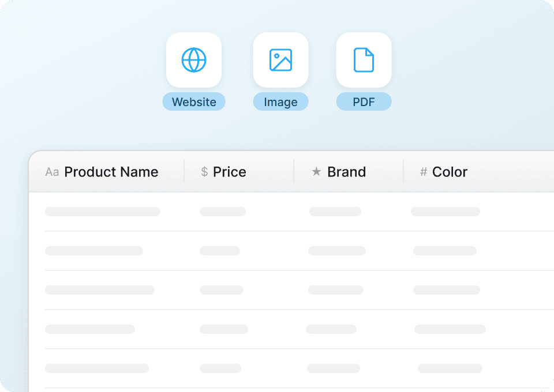Open the globe icon inside the Website card
Image resolution: width=554 pixels, height=392 pixels.
[x=194, y=59]
